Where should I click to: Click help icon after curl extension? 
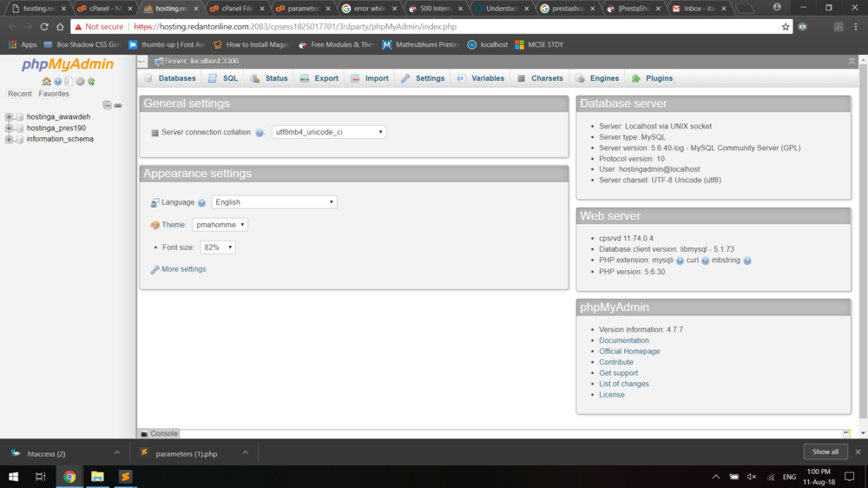[x=705, y=260]
